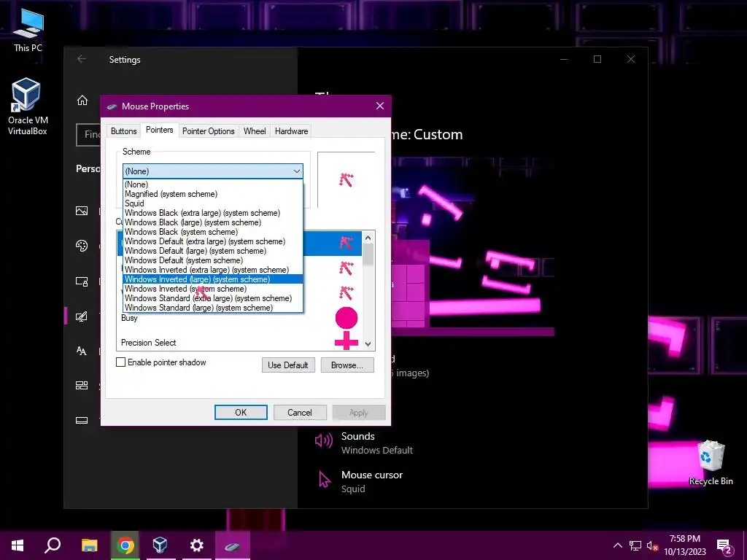Switch to Chrome on taskbar
Viewport: 747px width, 560px height.
125,545
